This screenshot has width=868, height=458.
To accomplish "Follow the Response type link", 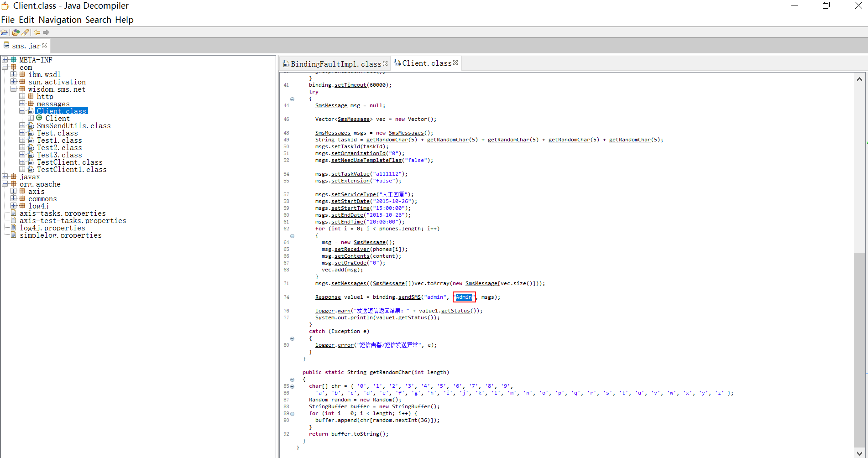I will (328, 297).
